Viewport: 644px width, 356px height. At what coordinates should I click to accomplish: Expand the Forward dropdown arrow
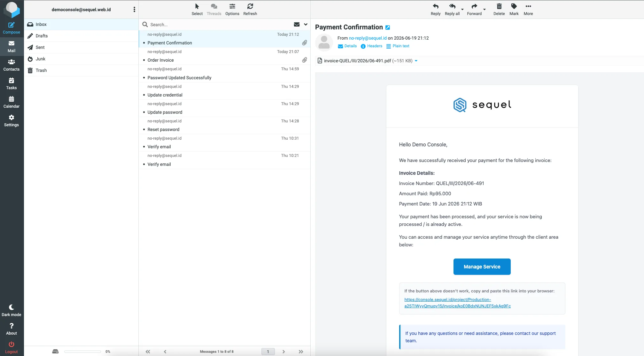[x=485, y=10]
